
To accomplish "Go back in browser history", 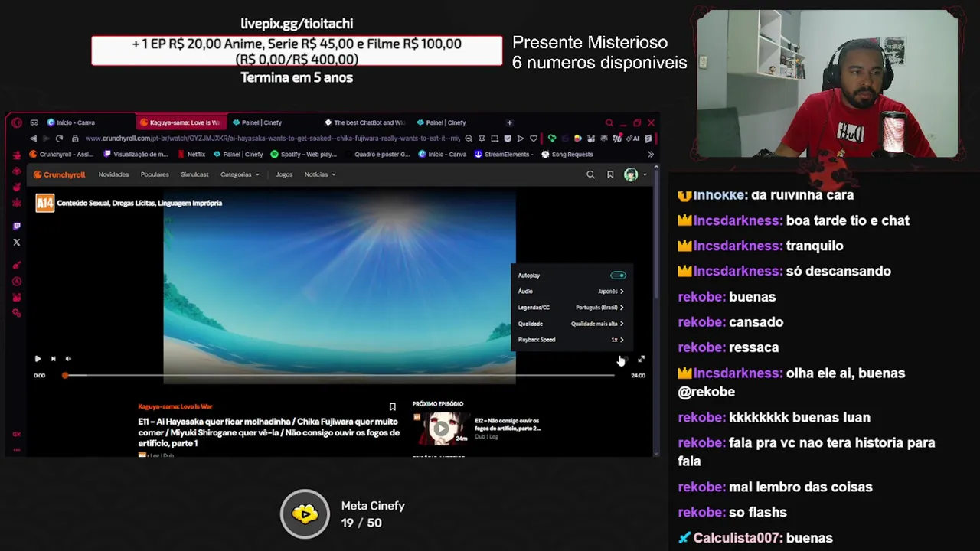I will (33, 139).
